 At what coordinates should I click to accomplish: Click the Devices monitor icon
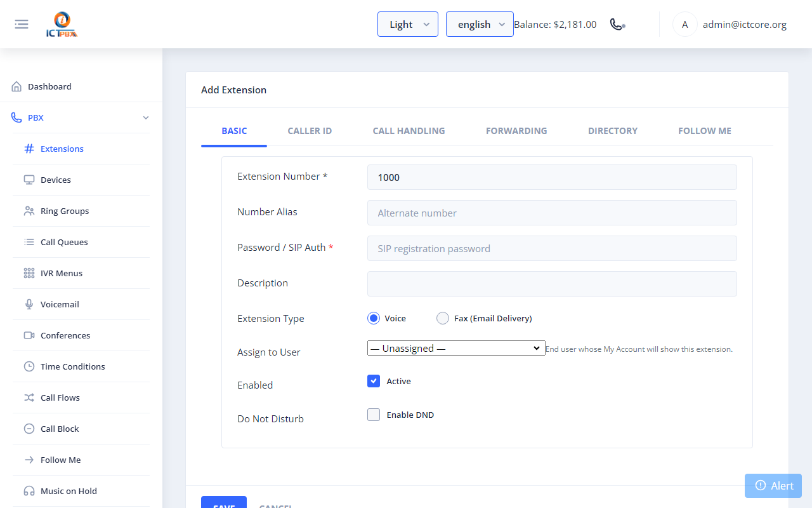point(29,180)
